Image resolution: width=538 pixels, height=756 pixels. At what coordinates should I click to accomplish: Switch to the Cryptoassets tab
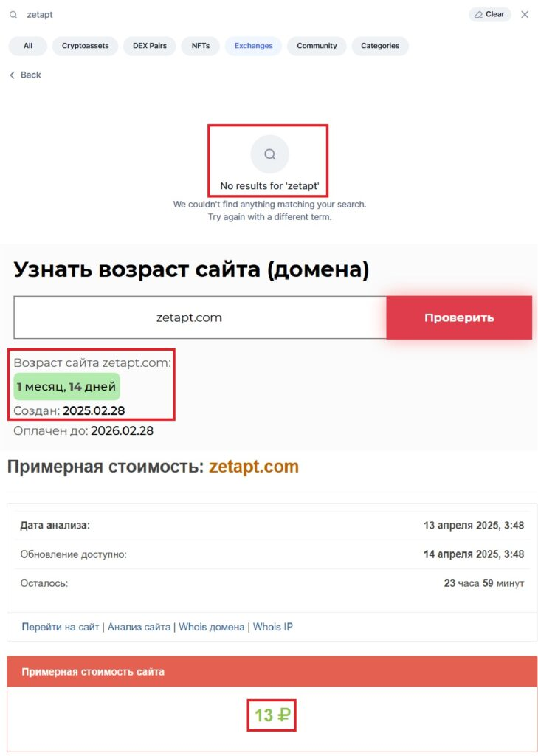[x=86, y=46]
